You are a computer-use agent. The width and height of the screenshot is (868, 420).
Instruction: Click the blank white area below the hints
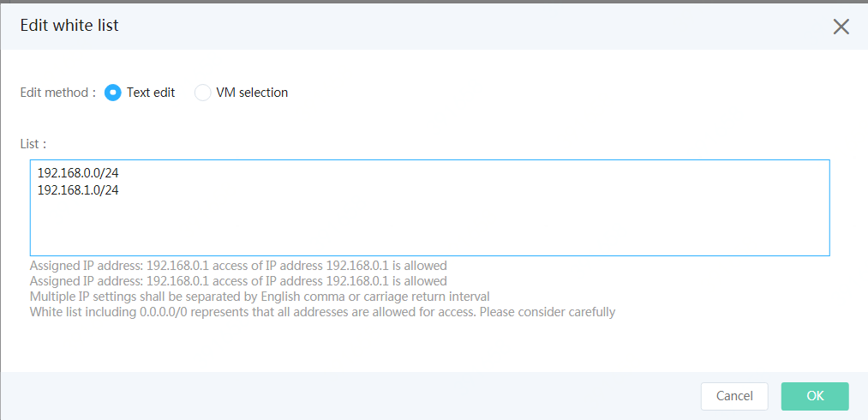pos(432,346)
